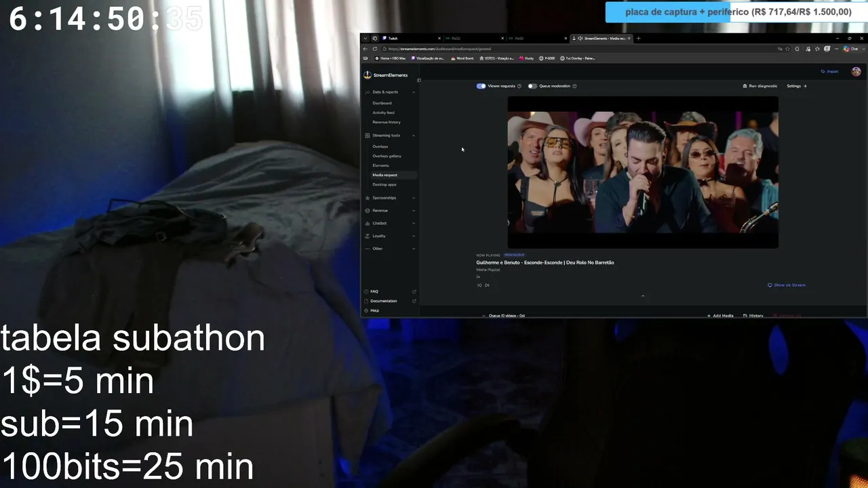
Task: Open the P-6000 bookmark
Action: coord(547,58)
